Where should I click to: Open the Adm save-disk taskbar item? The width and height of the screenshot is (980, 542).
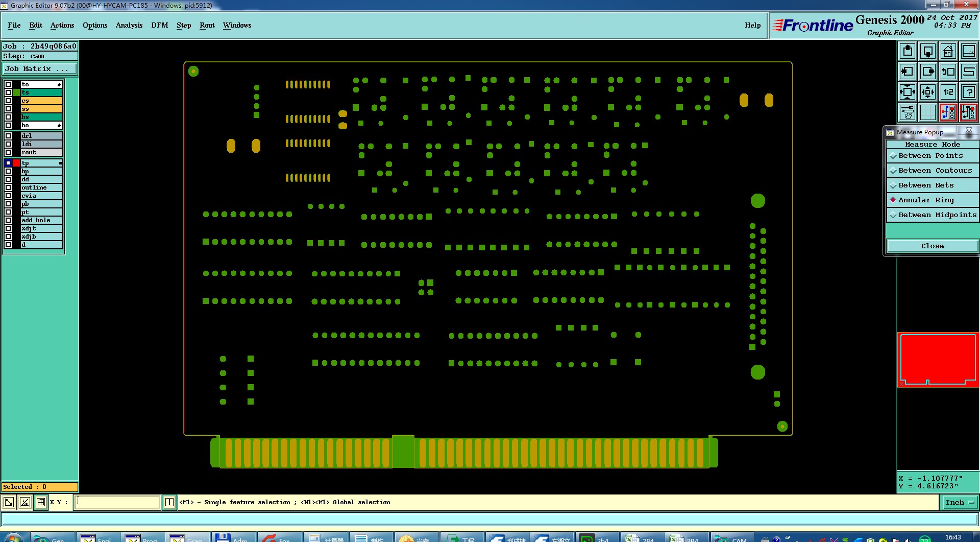click(232, 538)
